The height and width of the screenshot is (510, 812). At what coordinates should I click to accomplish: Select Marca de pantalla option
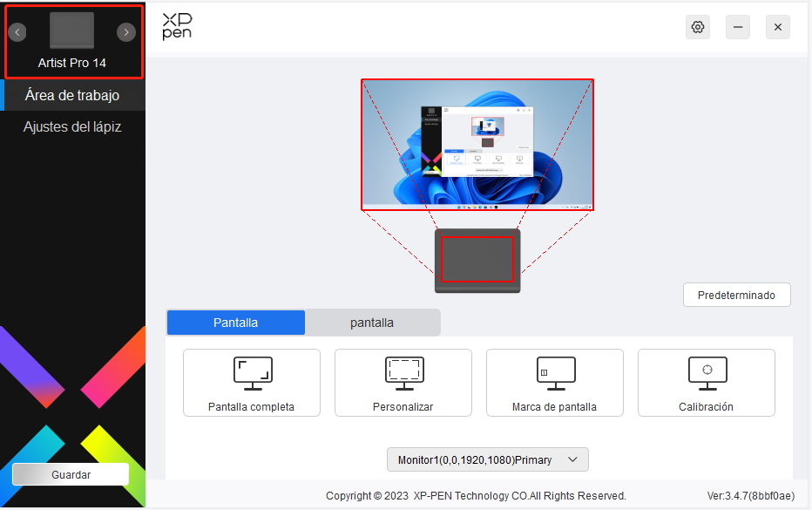point(555,383)
